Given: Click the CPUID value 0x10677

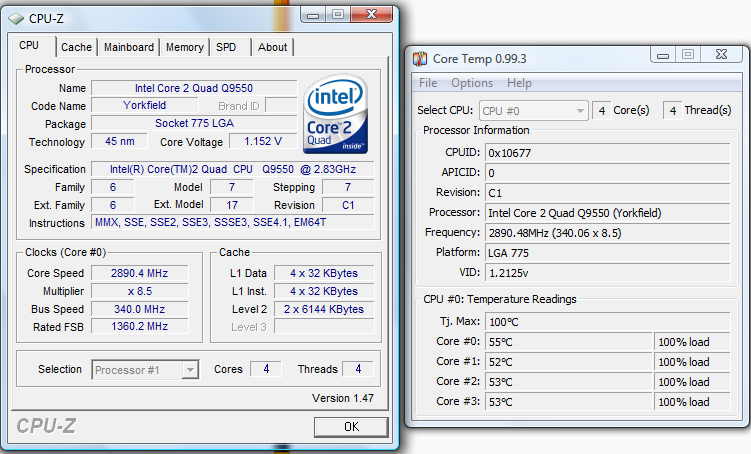Looking at the screenshot, I should 607,153.
